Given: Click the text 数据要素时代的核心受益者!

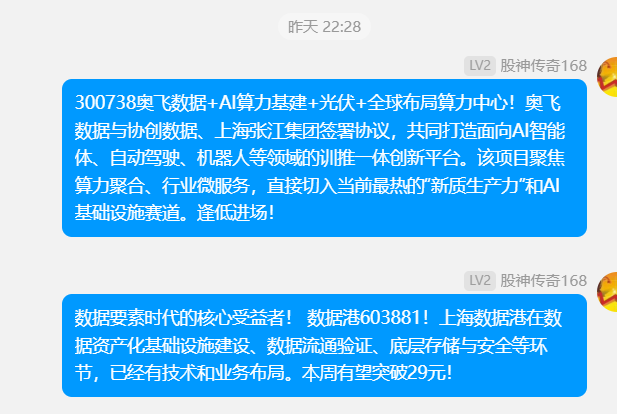Looking at the screenshot, I should tap(183, 318).
